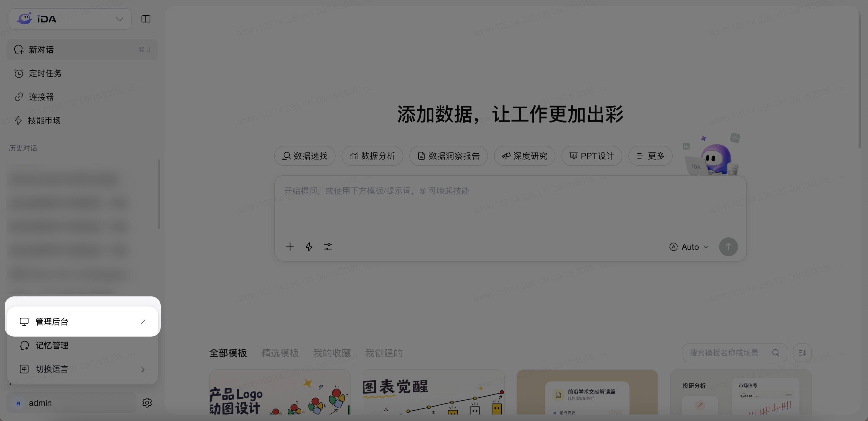868x421 pixels.
Task: Open the iDA workspace dropdown
Action: [x=70, y=19]
